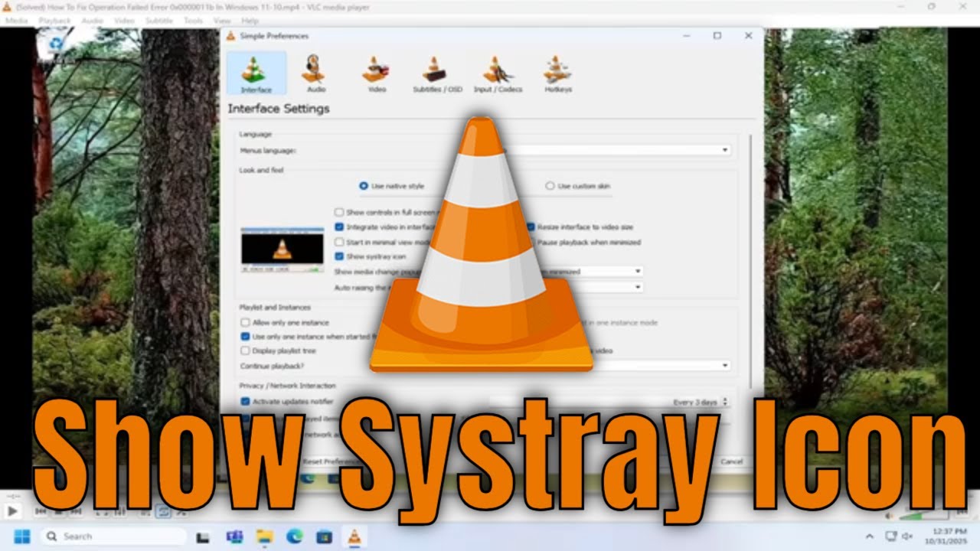Maximize the Simple Preferences dialog

pos(717,36)
